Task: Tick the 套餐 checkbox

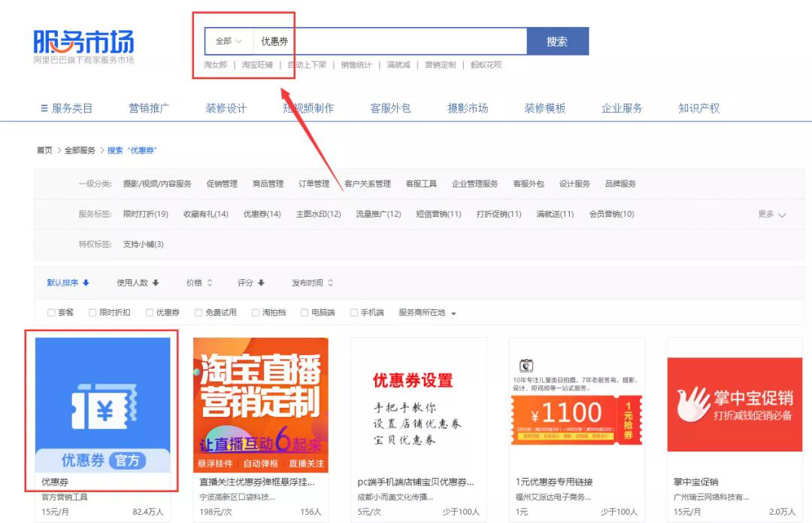Action: click(51, 312)
